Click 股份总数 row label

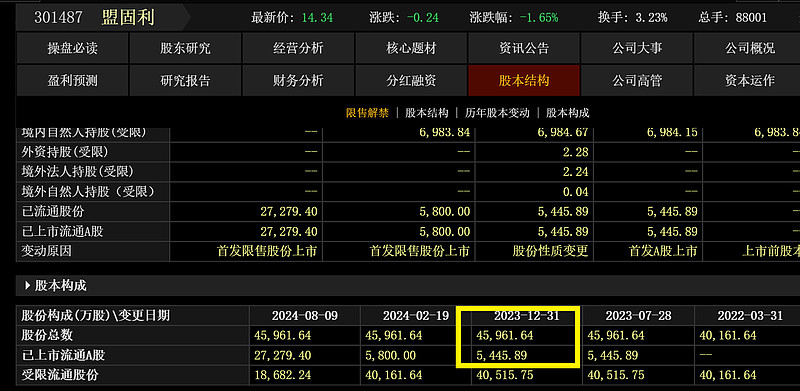47,335
